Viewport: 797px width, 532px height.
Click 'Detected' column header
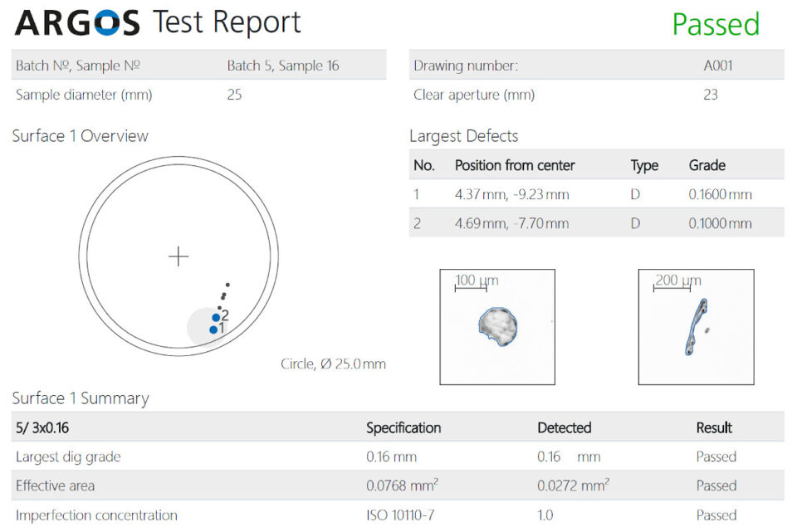565,427
